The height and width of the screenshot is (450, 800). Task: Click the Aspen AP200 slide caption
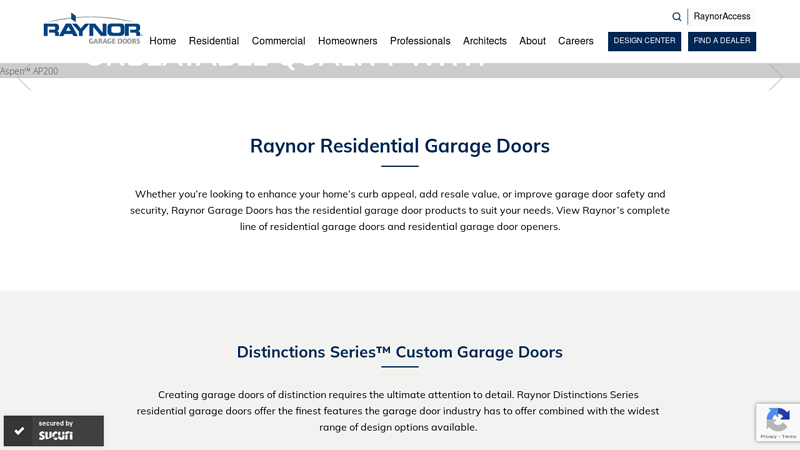point(29,71)
